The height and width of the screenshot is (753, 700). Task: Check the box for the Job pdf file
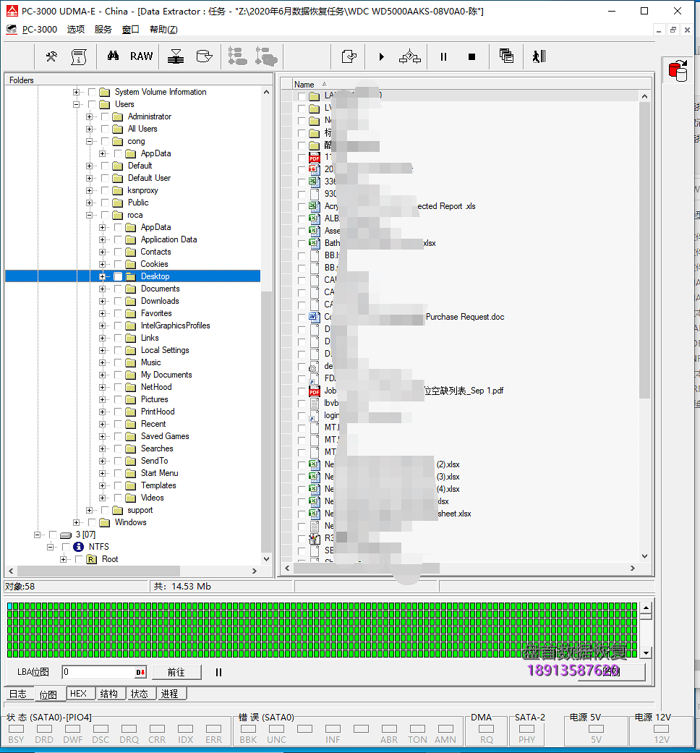coord(302,391)
